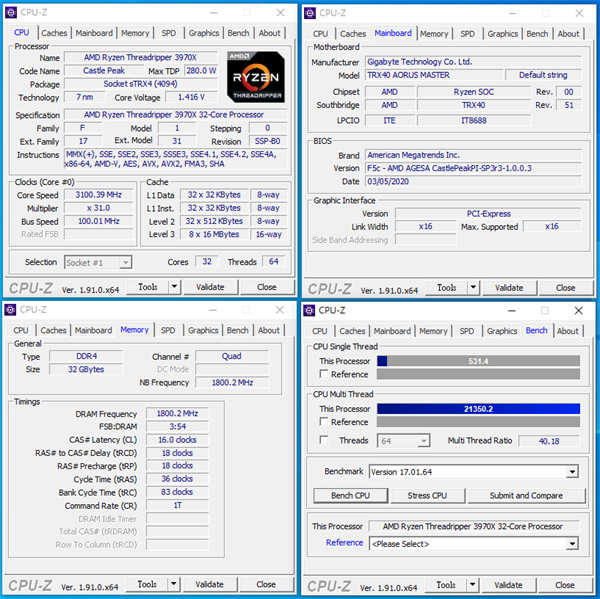The height and width of the screenshot is (599, 600).
Task: Click Tools button in CPU window
Action: point(148,287)
